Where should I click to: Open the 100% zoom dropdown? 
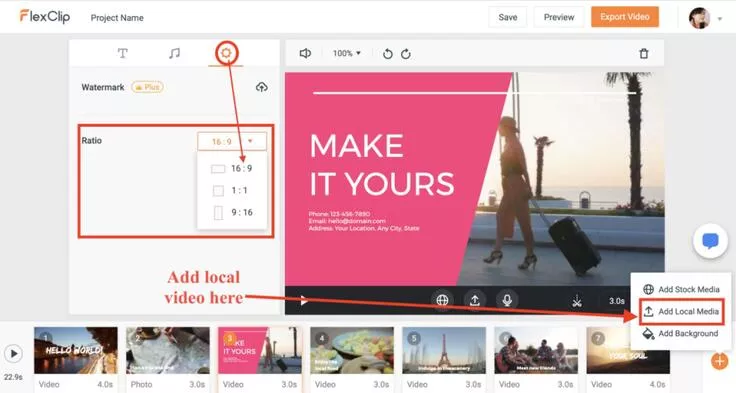(x=346, y=54)
